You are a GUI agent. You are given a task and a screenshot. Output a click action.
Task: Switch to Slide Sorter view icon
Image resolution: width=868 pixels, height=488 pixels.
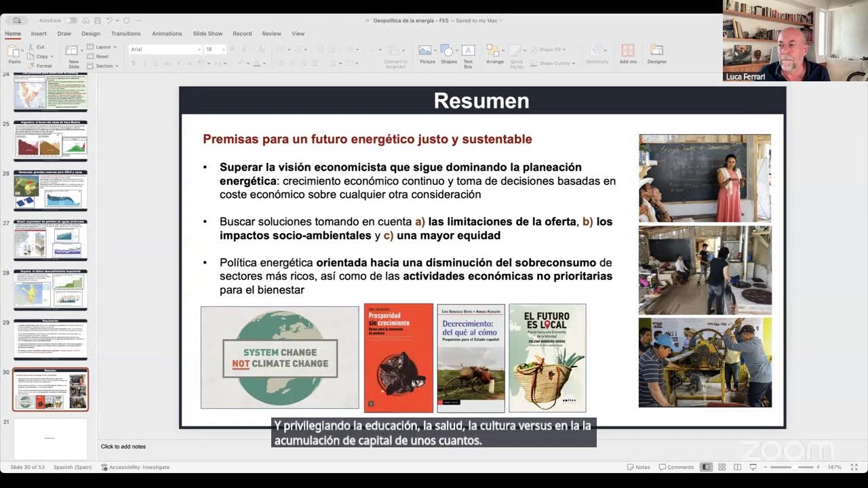point(722,467)
